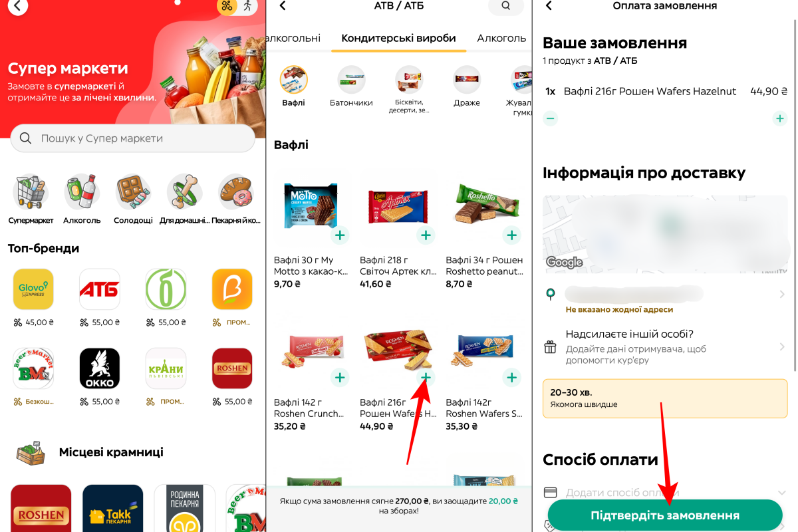
Task: Open the АТБ brand store icon
Action: 99,289
